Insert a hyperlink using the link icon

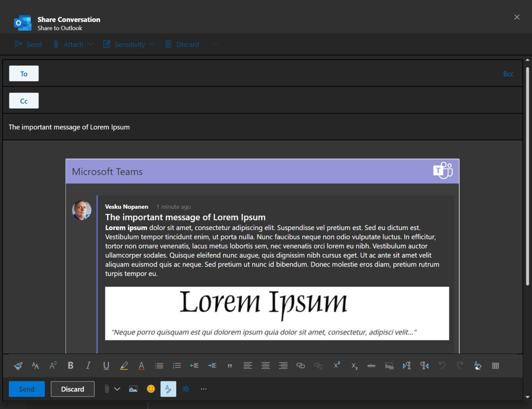pos(301,366)
